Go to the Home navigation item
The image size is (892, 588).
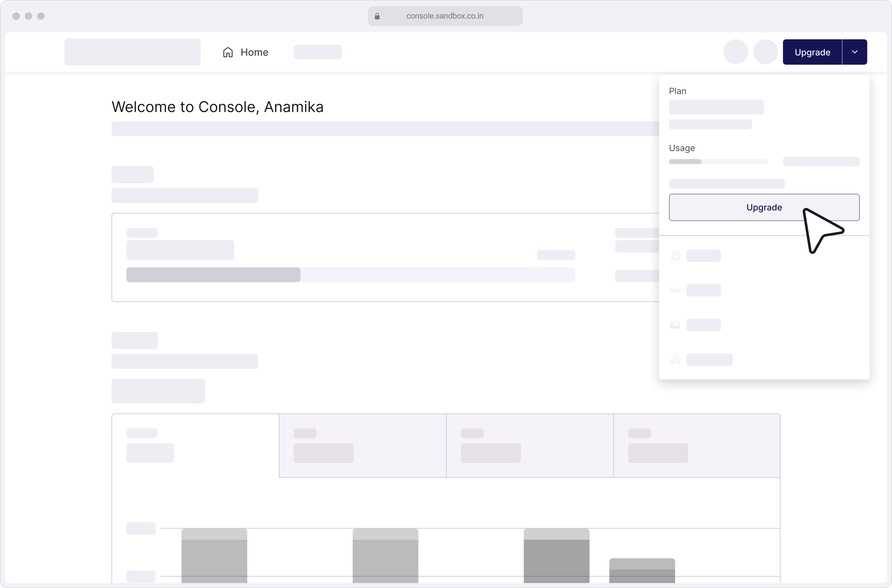(246, 52)
